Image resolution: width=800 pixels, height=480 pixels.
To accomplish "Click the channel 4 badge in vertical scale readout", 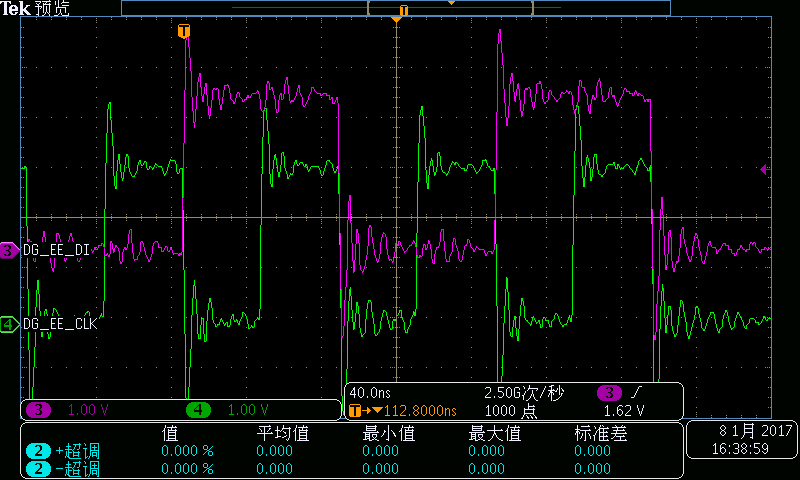I will [198, 410].
